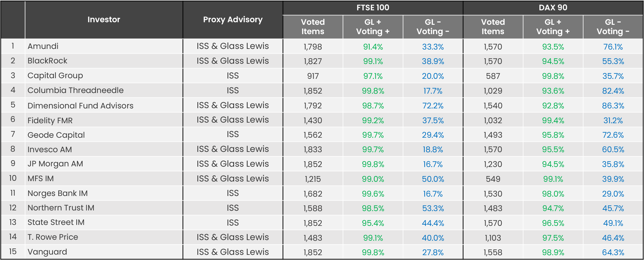The image size is (644, 260).
Task: Click the Invesco AM investor cell
Action: pos(50,150)
